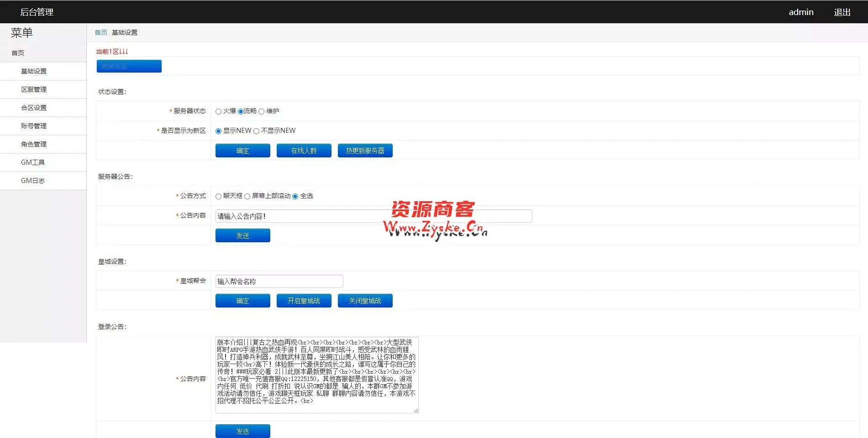Click the 开启皇城战 button
868x438 pixels.
click(304, 301)
